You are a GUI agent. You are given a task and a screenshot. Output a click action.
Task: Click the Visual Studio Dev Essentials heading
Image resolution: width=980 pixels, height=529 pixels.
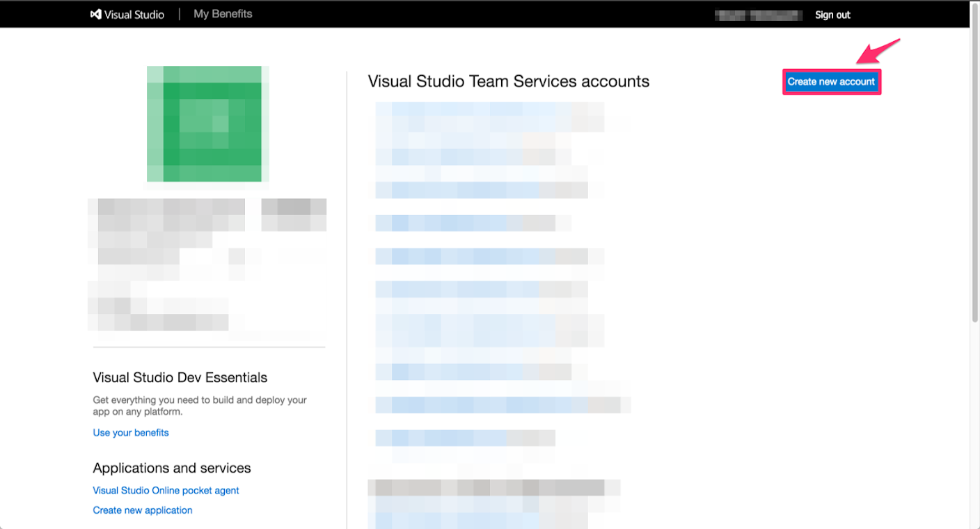[x=180, y=377]
